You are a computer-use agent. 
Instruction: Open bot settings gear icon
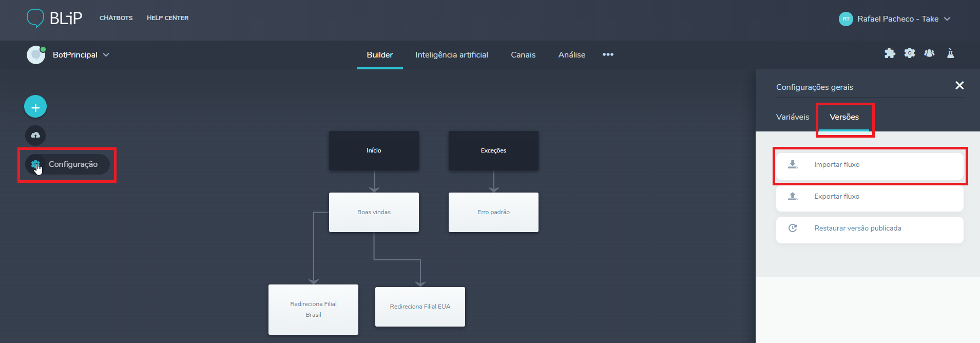pos(909,53)
